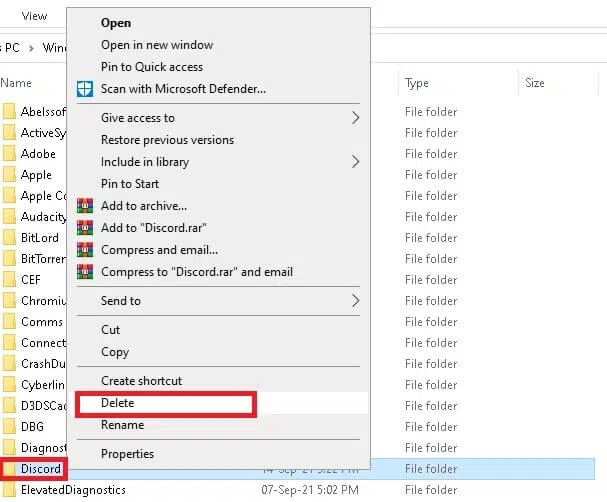The image size is (607, 502).
Task: Click the Adobe folder icon
Action: click(x=9, y=154)
